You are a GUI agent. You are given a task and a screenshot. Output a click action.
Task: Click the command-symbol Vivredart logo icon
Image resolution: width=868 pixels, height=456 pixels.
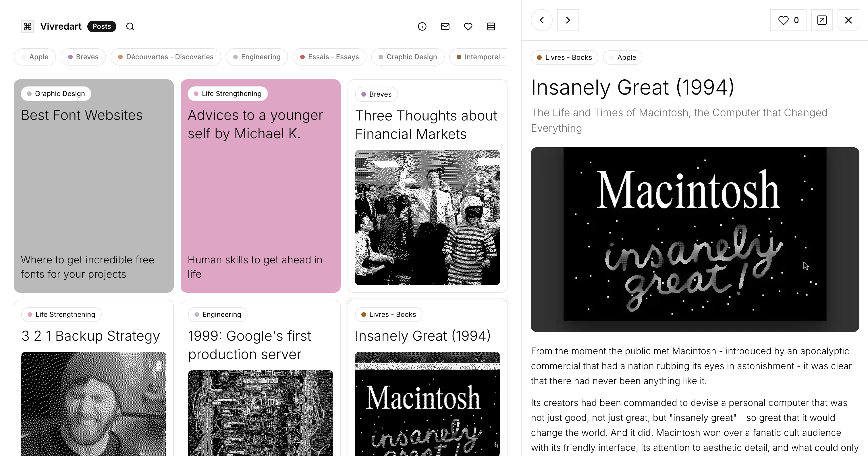[28, 26]
